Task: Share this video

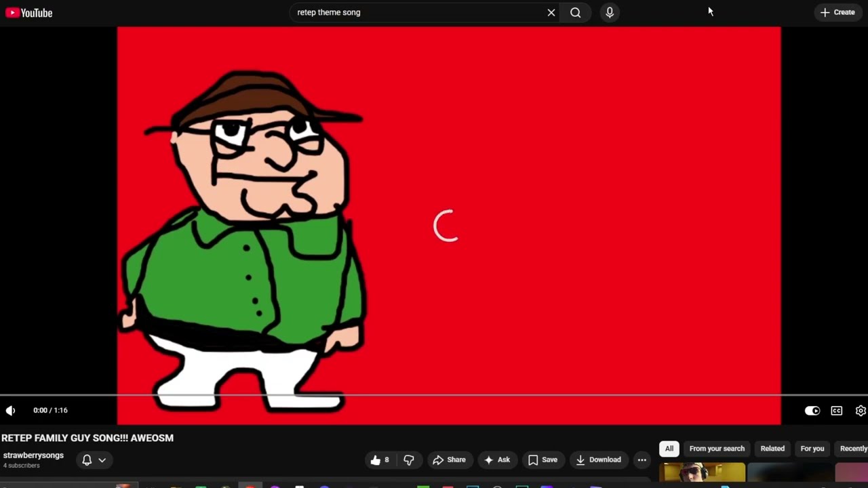Action: 449,460
